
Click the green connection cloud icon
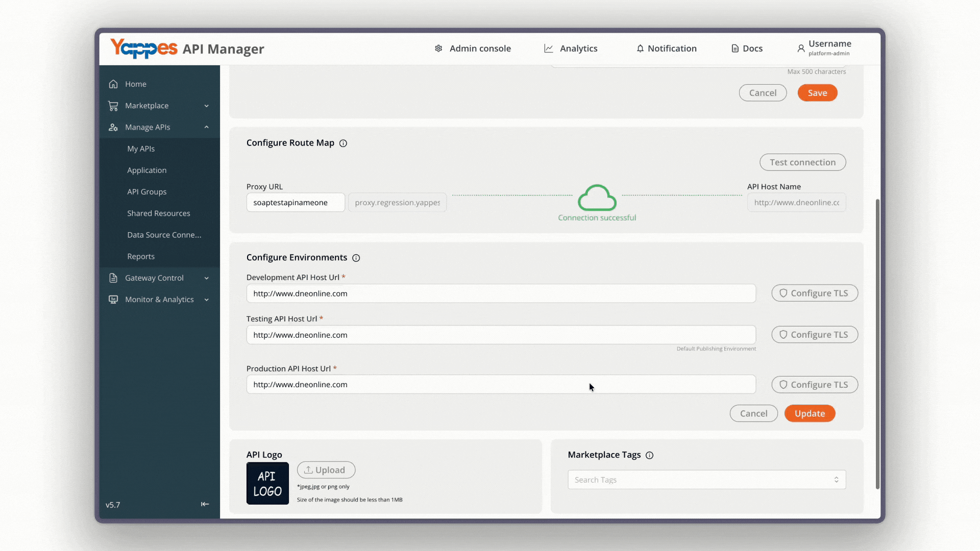click(597, 197)
